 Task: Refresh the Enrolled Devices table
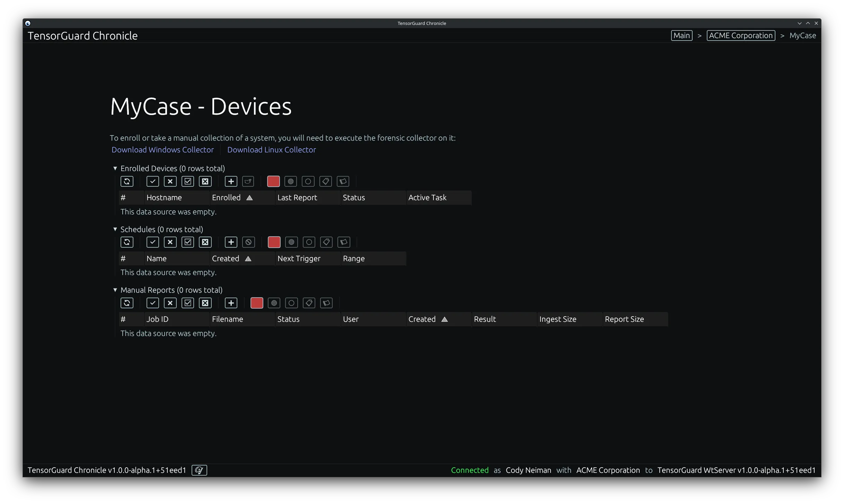pos(127,181)
